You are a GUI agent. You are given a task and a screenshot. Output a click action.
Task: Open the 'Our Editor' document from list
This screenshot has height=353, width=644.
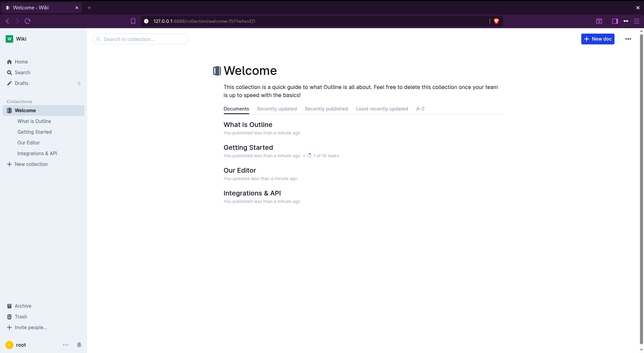240,170
